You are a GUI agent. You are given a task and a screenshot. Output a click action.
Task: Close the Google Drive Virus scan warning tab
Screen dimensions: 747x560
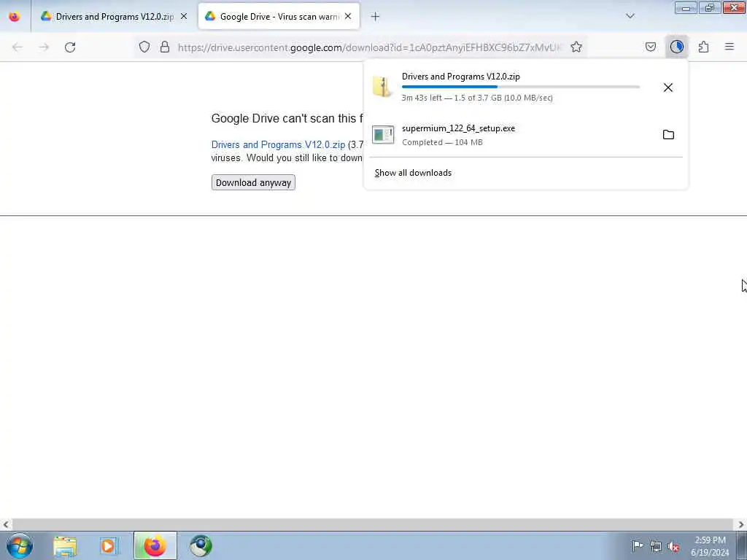click(348, 17)
